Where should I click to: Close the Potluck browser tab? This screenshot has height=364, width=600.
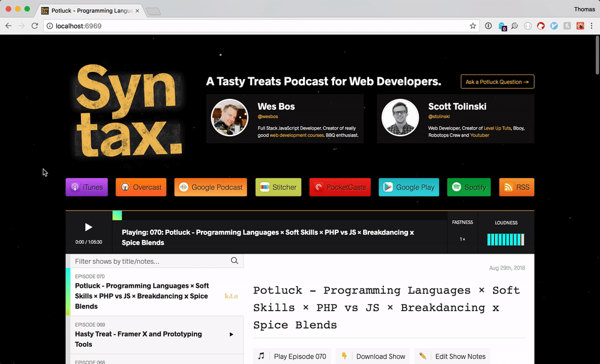pos(137,11)
